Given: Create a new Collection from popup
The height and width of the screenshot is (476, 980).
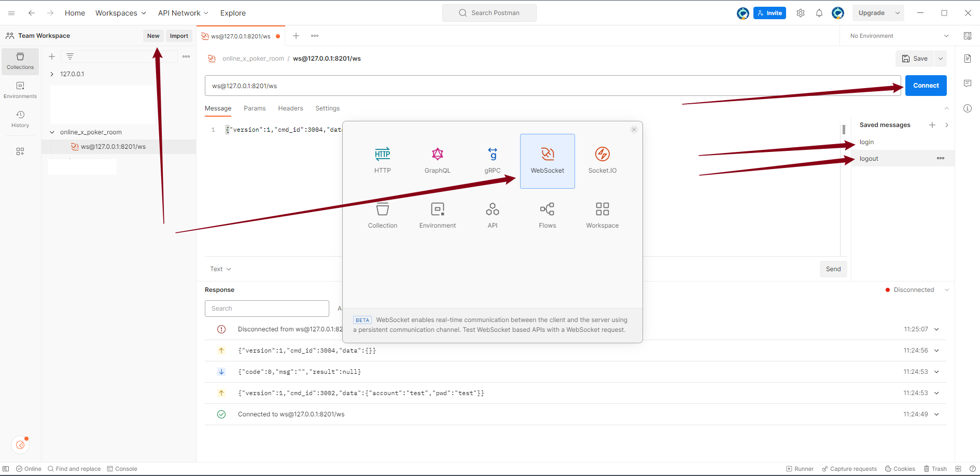Looking at the screenshot, I should (383, 216).
